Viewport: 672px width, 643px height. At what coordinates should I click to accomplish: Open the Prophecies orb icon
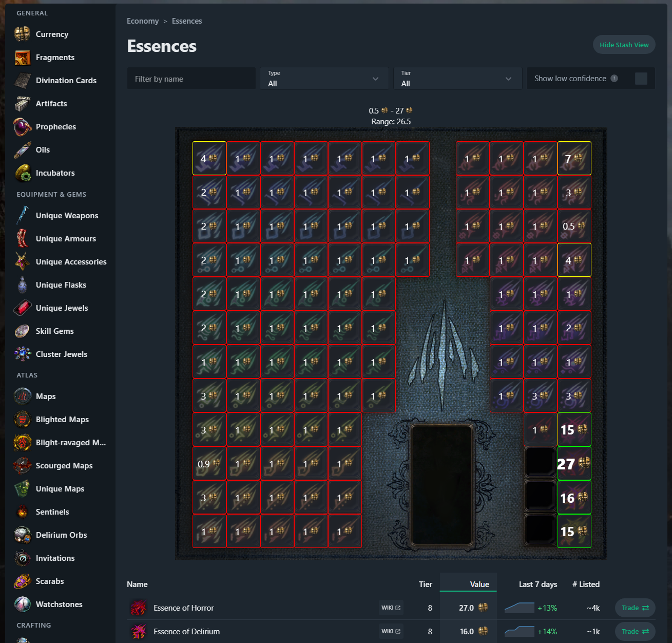click(x=22, y=126)
